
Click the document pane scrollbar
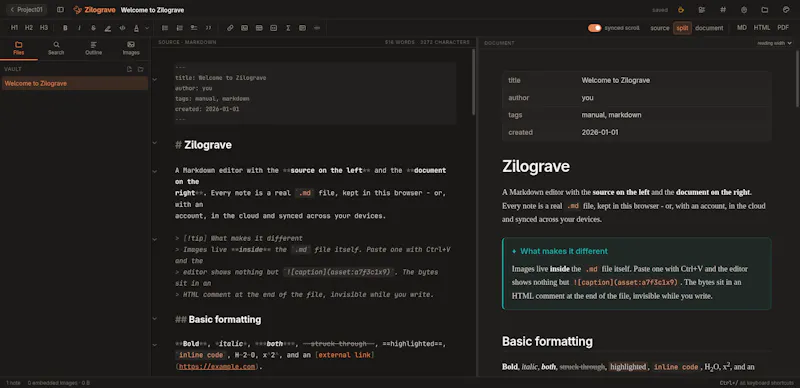point(797,79)
